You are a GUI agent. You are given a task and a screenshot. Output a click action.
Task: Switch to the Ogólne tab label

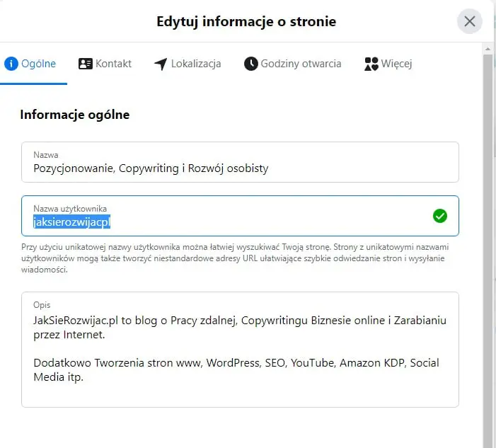pyautogui.click(x=38, y=64)
